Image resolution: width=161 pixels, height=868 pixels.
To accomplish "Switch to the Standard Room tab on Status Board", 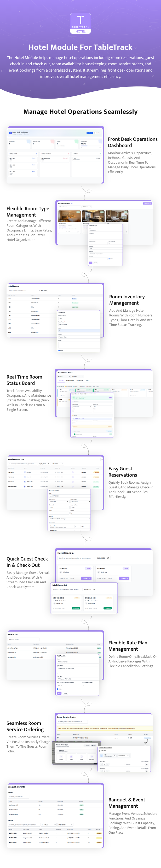I will tap(70, 380).
